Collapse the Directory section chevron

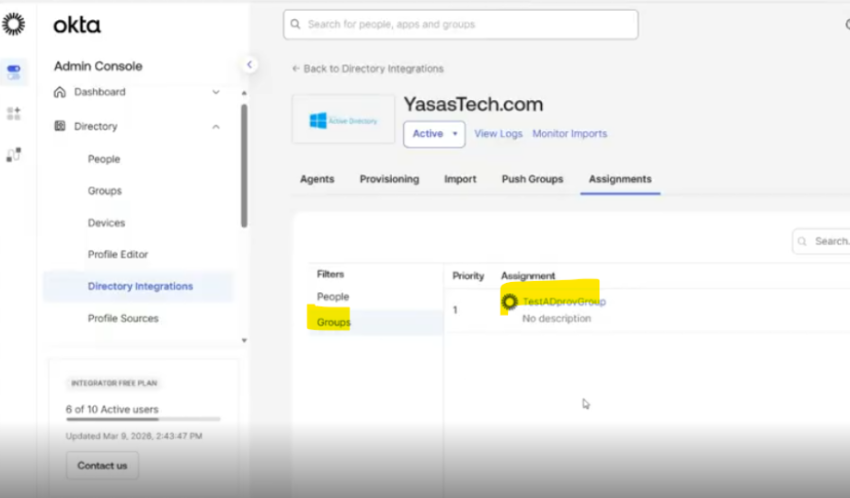216,127
